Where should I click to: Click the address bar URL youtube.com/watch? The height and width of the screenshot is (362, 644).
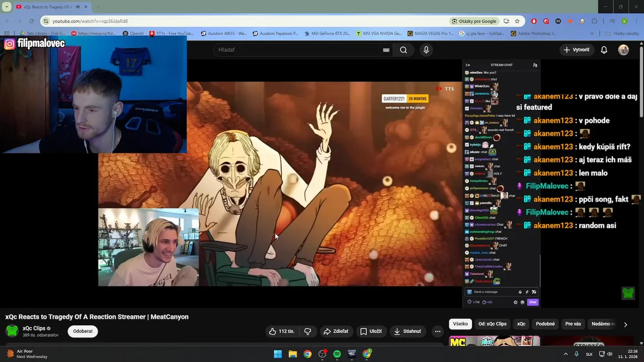pos(90,21)
